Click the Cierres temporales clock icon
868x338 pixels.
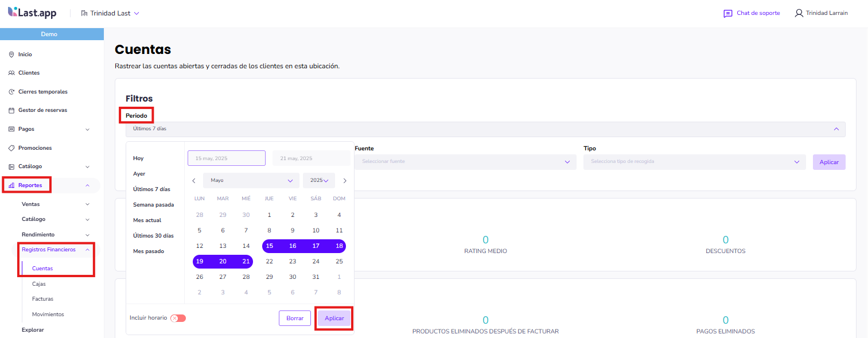pos(11,92)
